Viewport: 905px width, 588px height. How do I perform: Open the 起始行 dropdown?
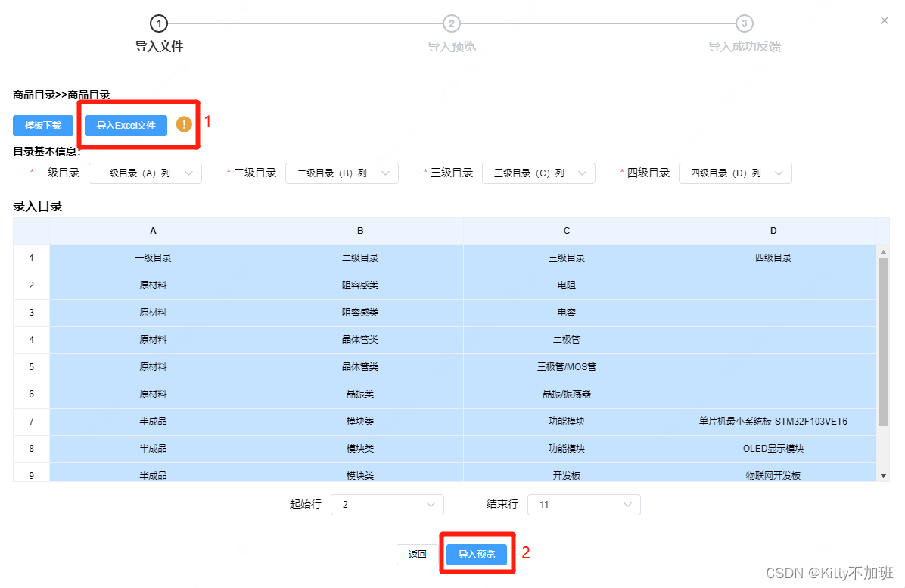tap(387, 504)
